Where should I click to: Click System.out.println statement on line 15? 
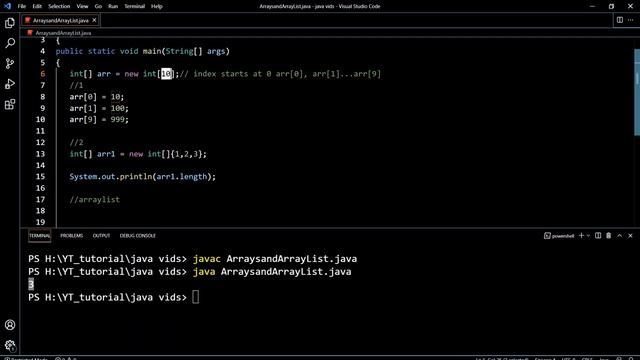[x=142, y=177]
